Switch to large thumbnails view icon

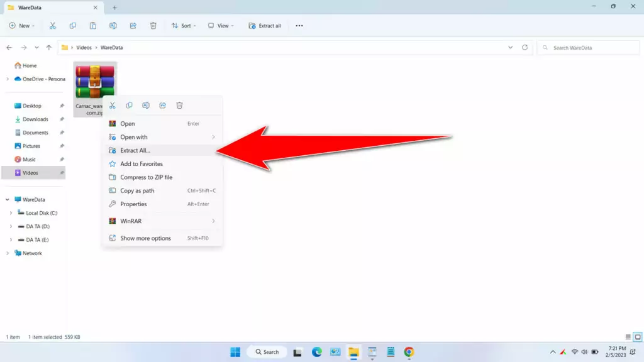638,337
